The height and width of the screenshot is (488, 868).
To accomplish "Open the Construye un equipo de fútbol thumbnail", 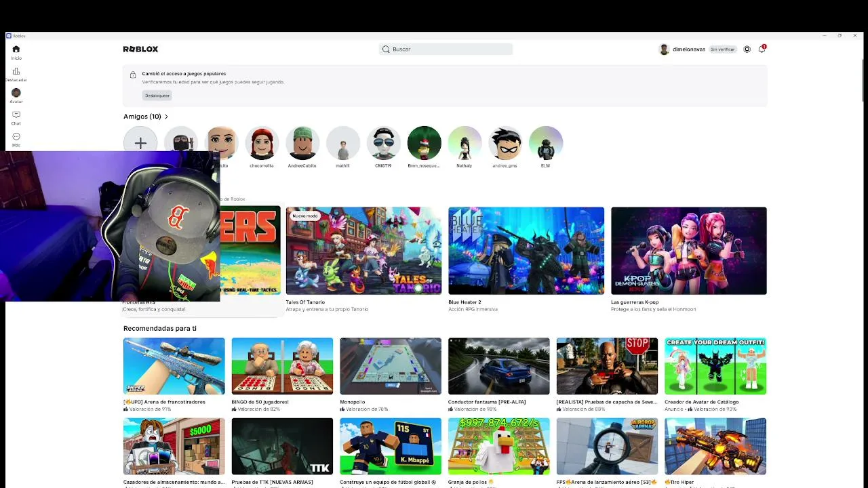I will pos(391,446).
